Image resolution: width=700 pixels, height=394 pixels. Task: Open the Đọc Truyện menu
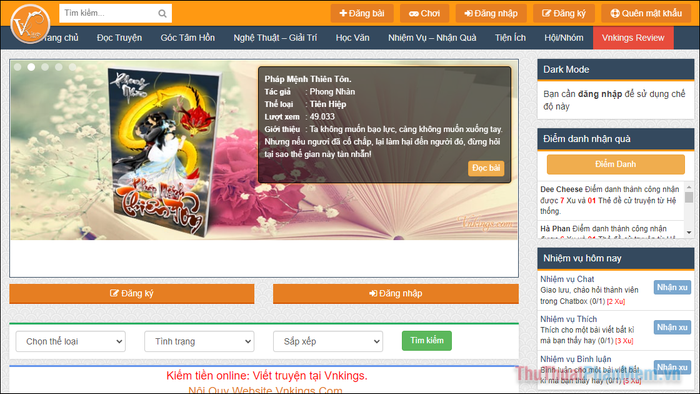(119, 38)
